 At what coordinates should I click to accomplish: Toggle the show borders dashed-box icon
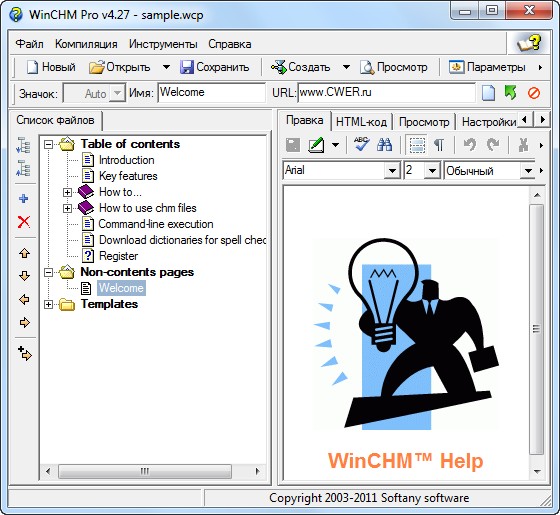point(417,145)
